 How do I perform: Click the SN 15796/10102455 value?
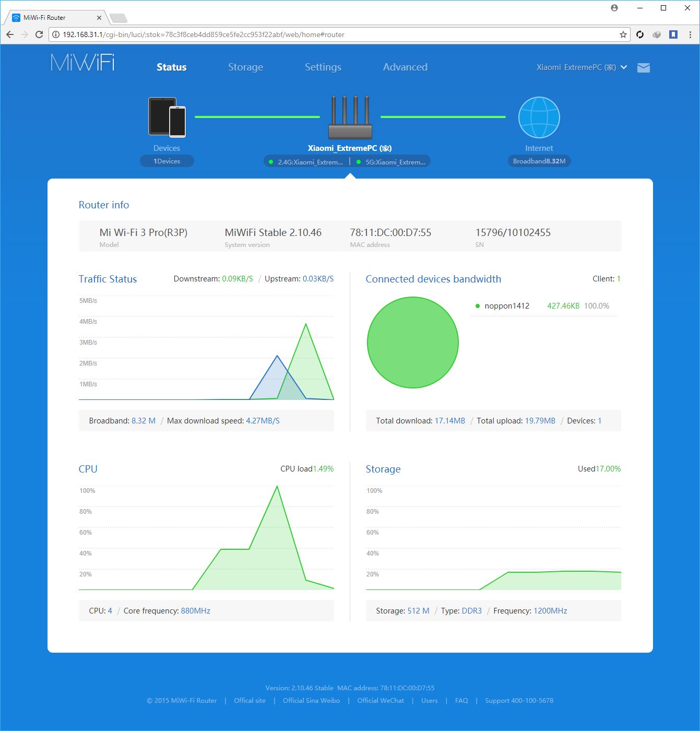513,232
